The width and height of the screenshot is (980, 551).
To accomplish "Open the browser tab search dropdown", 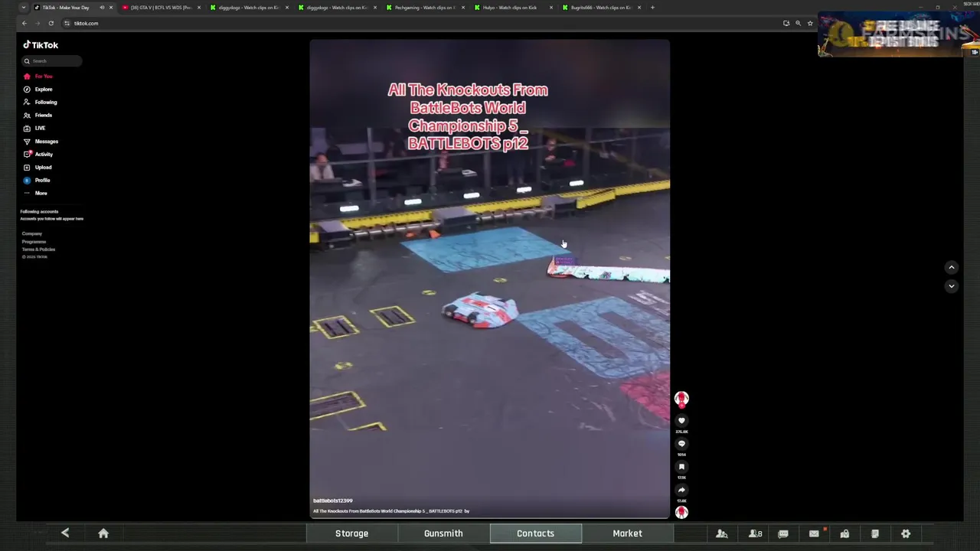I will pos(23,8).
